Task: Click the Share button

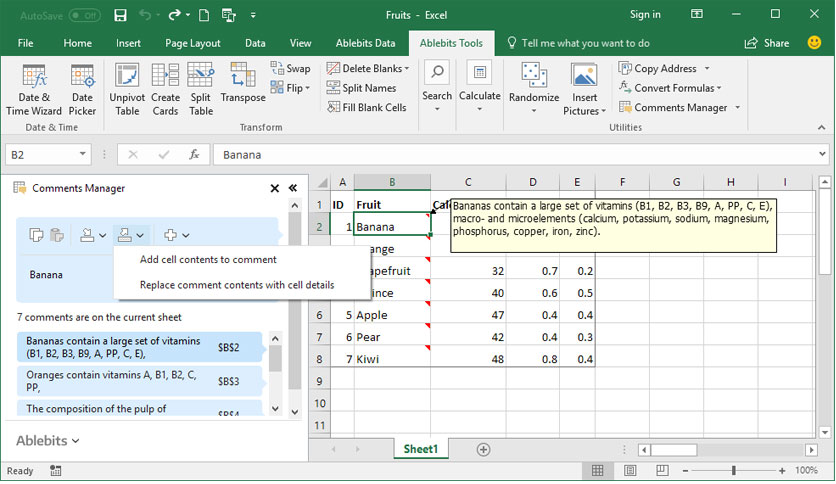Action: pyautogui.click(x=767, y=43)
